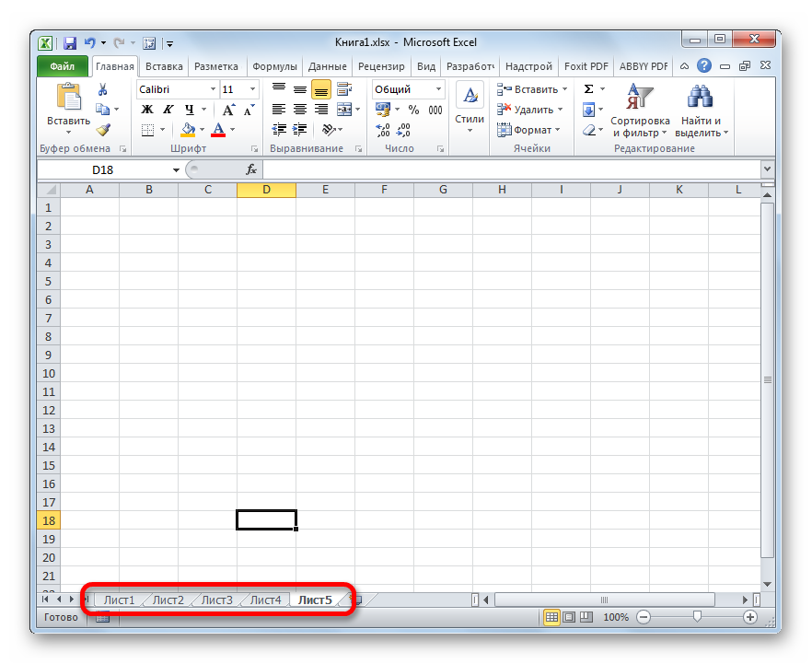Open Sort and Filter tool

tap(639, 111)
